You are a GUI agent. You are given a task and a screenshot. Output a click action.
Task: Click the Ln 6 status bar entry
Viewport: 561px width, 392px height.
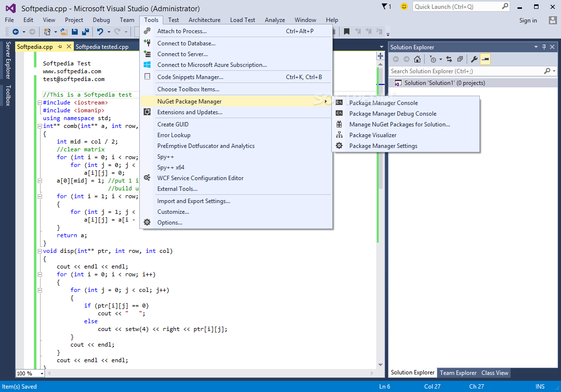pos(385,386)
